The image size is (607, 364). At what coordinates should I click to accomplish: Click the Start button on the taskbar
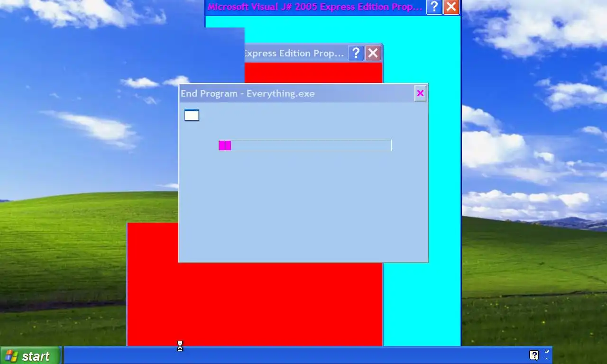click(x=30, y=356)
